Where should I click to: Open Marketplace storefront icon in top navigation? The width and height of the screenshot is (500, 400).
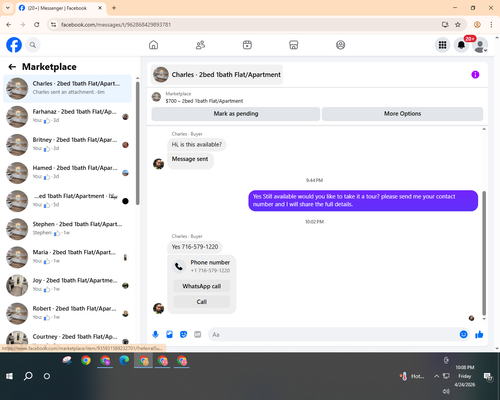[294, 45]
